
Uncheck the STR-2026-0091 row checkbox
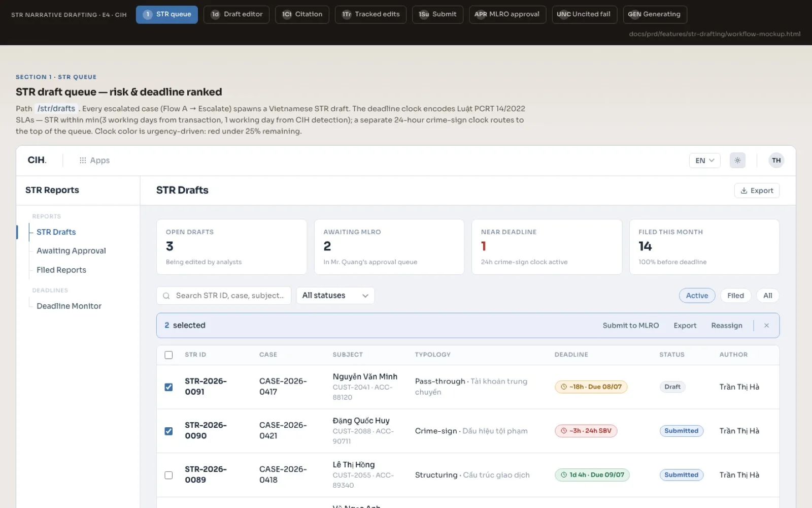click(168, 387)
